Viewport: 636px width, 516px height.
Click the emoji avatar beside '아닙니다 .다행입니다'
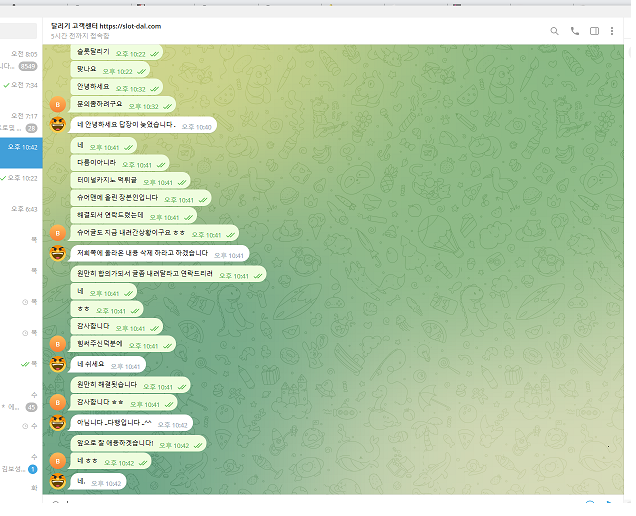pos(58,423)
